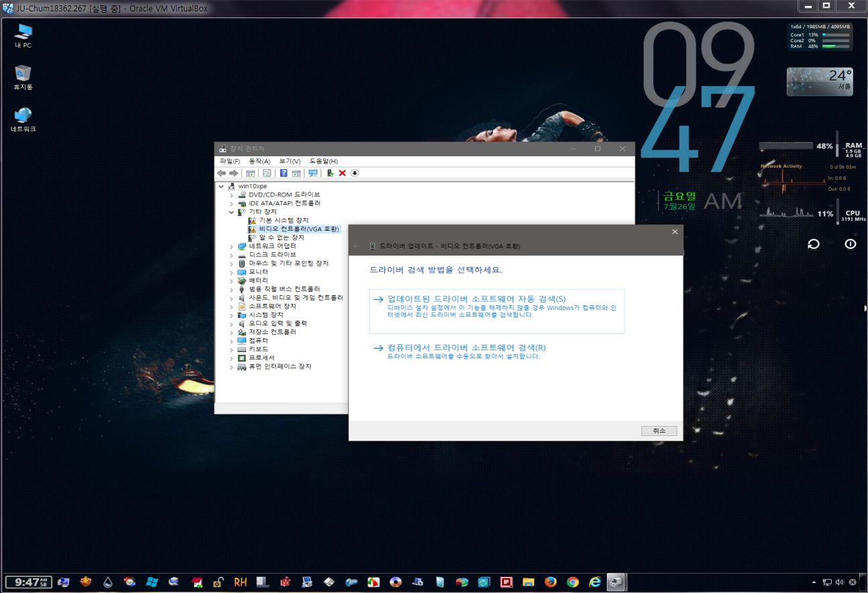The height and width of the screenshot is (593, 868).
Task: Close the driver update dialog with X
Action: 675,231
